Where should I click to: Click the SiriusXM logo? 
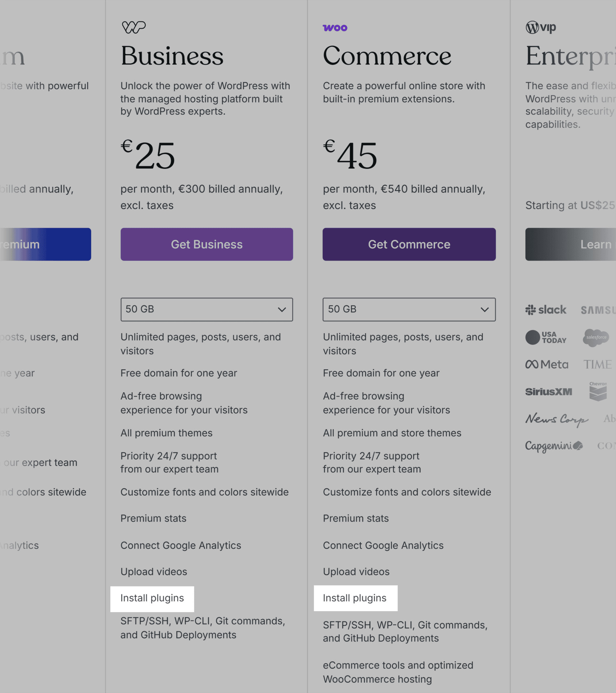click(548, 391)
